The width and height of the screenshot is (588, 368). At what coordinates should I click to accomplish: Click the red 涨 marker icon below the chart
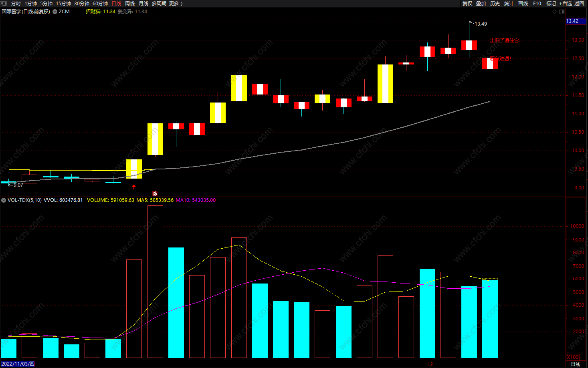coord(155,194)
